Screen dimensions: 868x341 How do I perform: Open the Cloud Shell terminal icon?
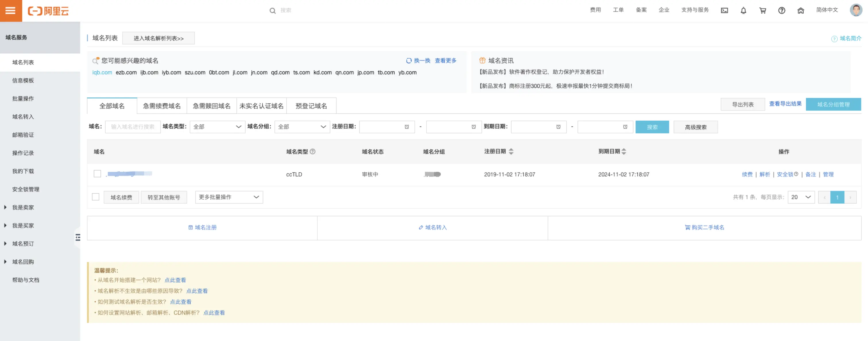pyautogui.click(x=724, y=10)
